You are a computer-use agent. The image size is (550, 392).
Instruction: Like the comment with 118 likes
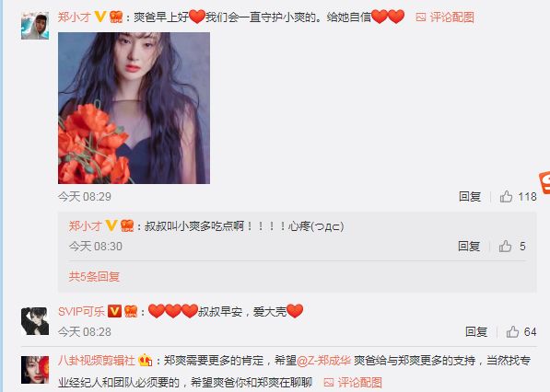(x=506, y=197)
